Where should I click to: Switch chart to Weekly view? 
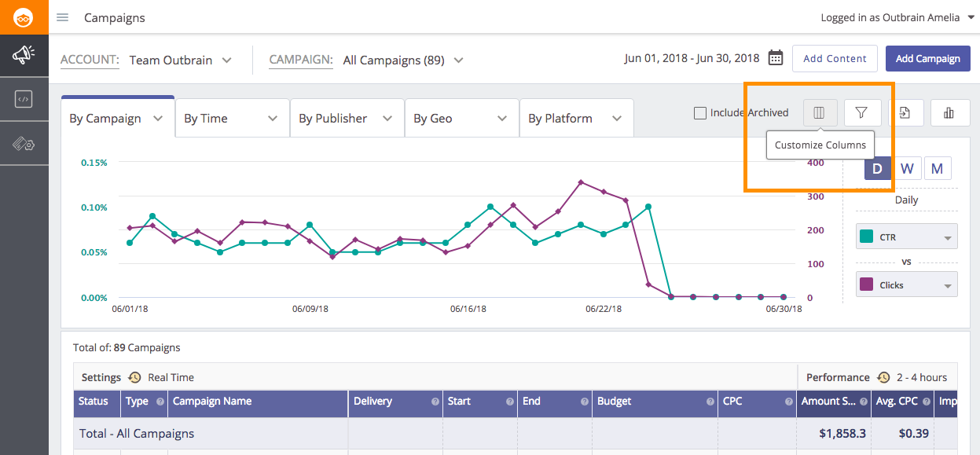point(907,168)
